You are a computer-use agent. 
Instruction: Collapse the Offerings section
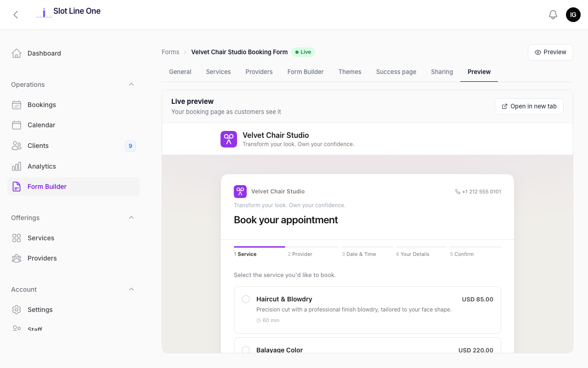[x=131, y=218]
